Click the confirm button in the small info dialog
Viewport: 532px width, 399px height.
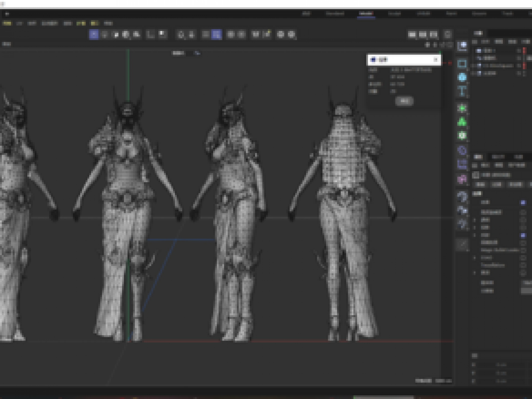point(404,101)
